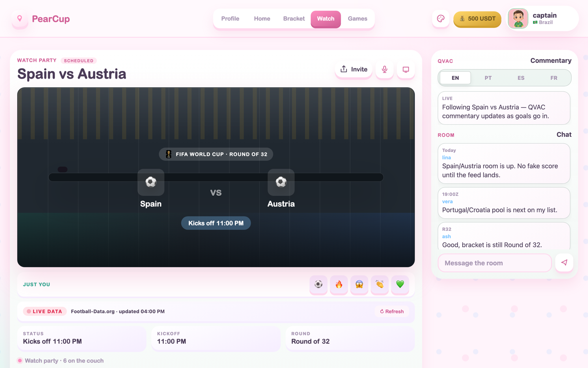Click the SCHEDULED status badge
Screen dimensions: 588x368
click(x=79, y=61)
